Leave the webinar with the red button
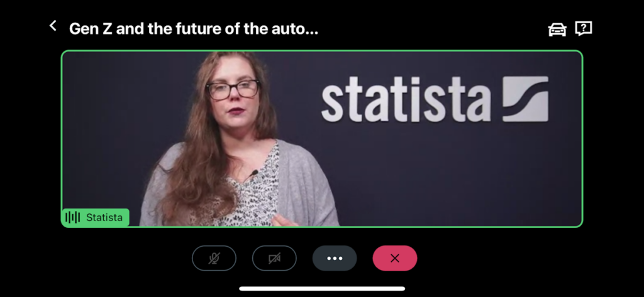The height and width of the screenshot is (297, 644). tap(395, 258)
